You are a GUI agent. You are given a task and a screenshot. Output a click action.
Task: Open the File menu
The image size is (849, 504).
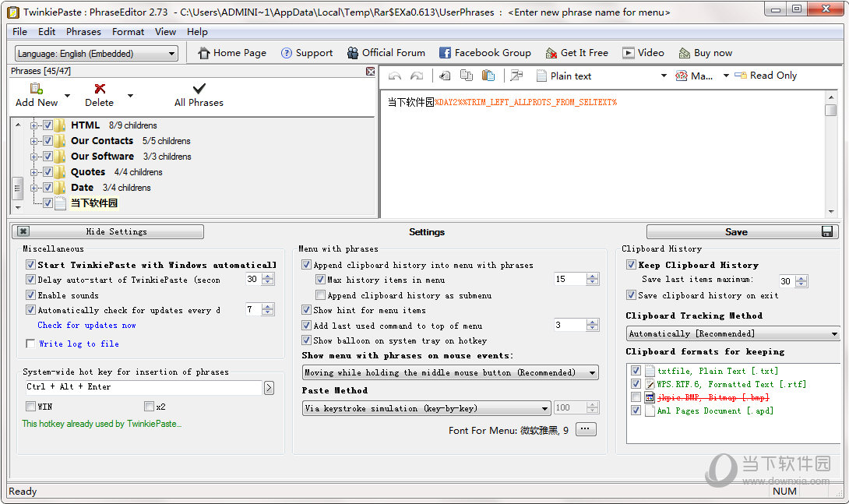(20, 32)
